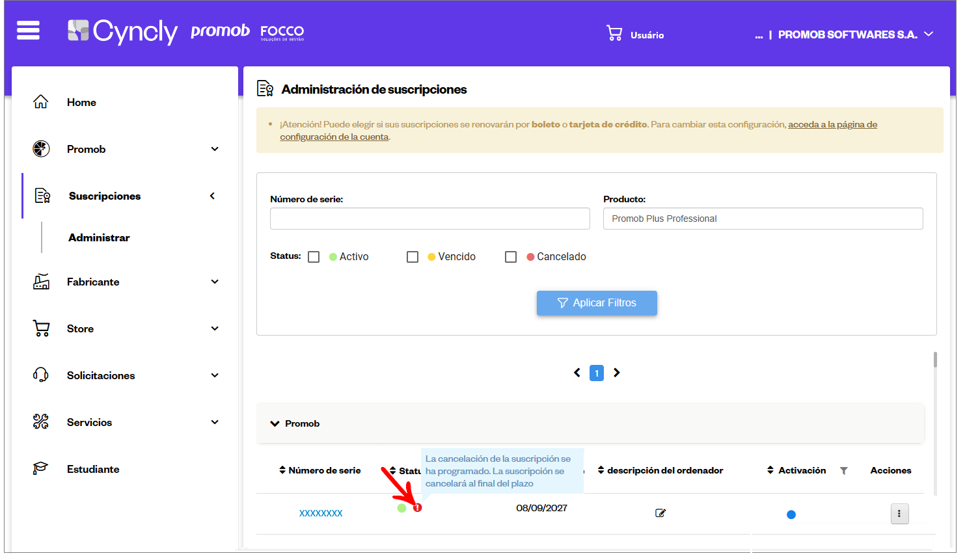Screen dimensions: 965x560
Task: Click the Suscripciones sidebar icon
Action: pyautogui.click(x=43, y=196)
